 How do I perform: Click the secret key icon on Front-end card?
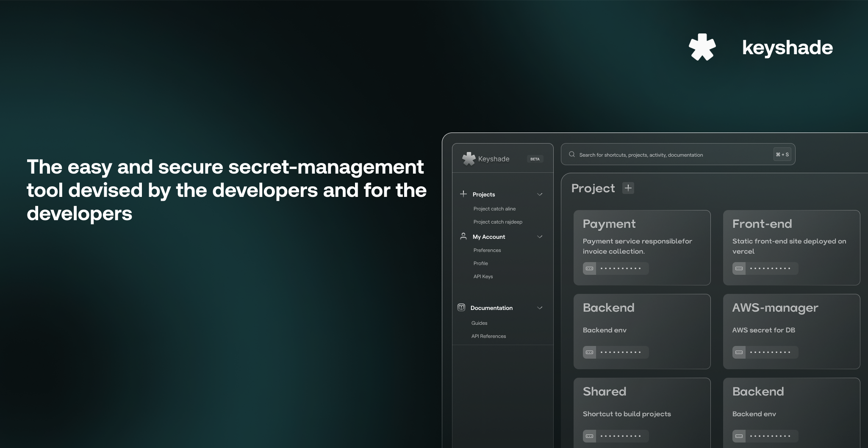point(739,268)
